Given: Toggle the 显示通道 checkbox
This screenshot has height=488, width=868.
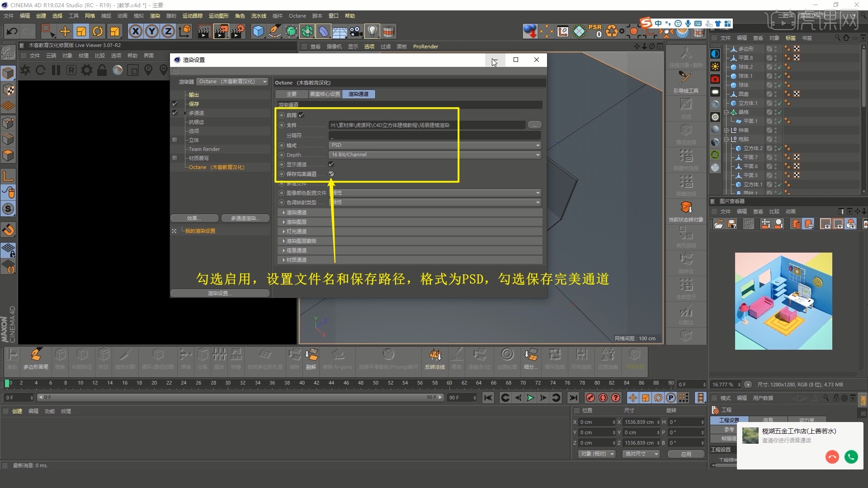Looking at the screenshot, I should tap(331, 164).
